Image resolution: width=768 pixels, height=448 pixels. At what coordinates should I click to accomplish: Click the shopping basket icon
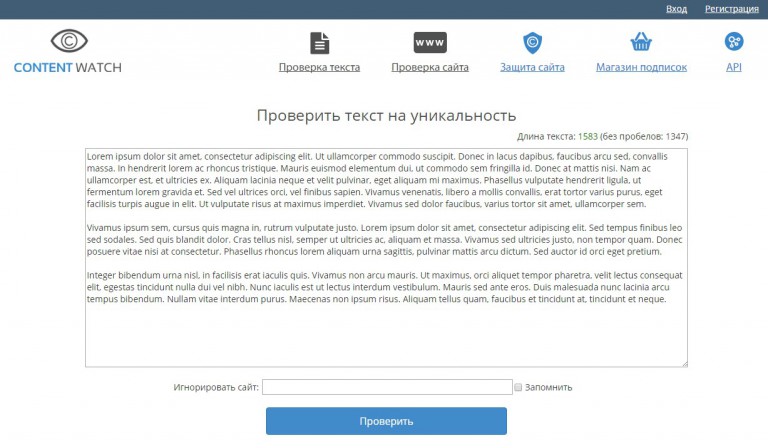click(x=641, y=42)
